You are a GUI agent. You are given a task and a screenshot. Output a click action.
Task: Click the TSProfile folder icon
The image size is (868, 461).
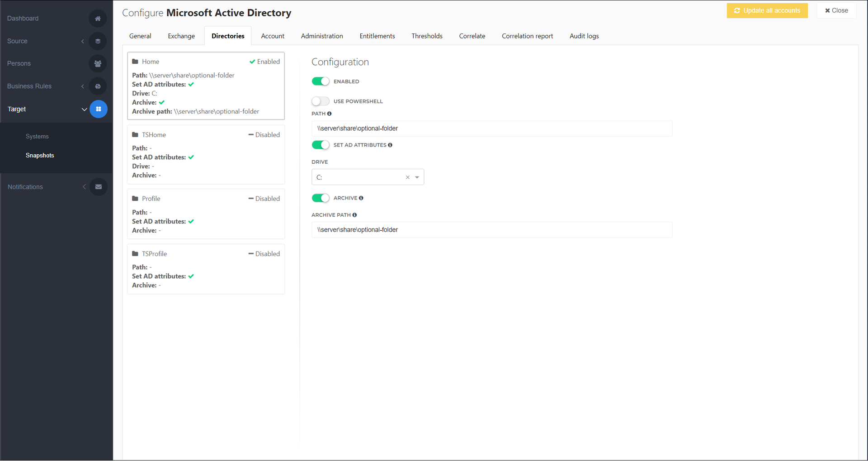click(135, 254)
